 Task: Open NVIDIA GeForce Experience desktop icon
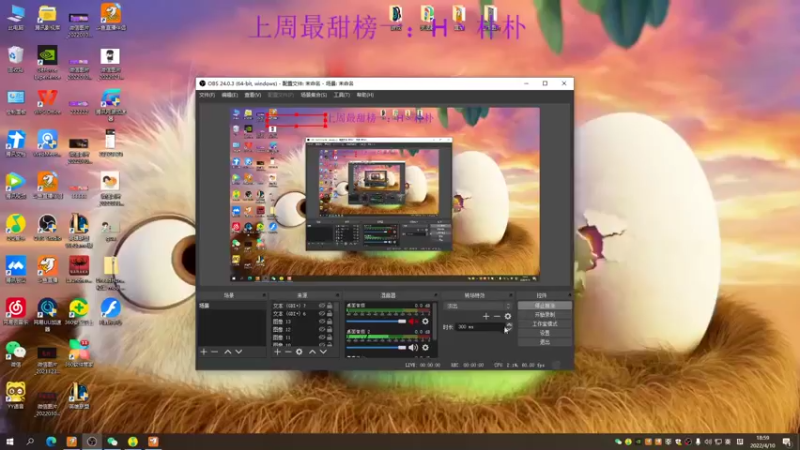(47, 62)
